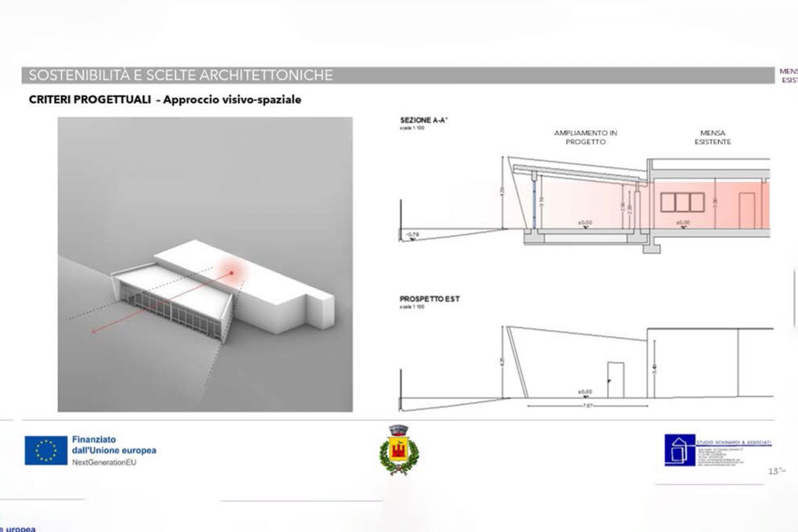Click the 'PROSPETTO EST' drawing title

[x=429, y=299]
